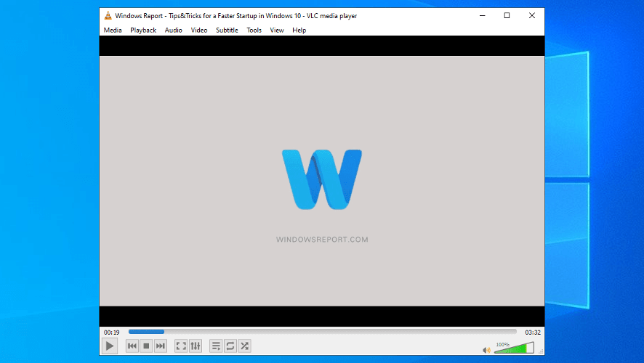Screen dimensions: 644x363
Task: Close the VLC media player window
Action: 532,15
